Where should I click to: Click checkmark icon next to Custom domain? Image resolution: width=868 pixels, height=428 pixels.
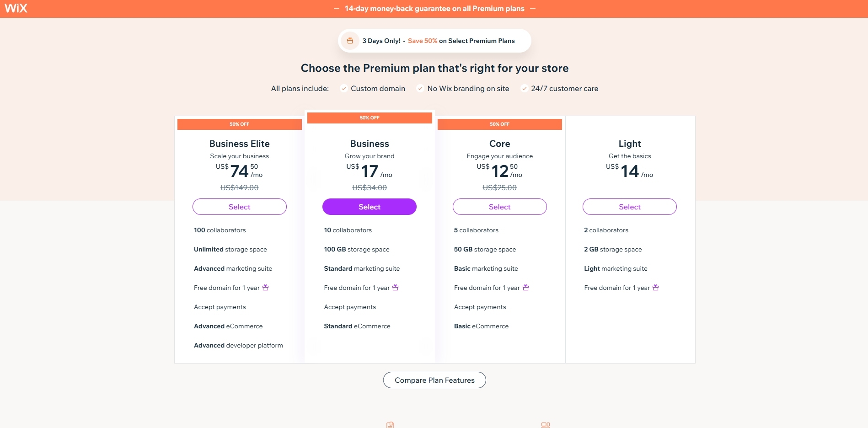(x=344, y=89)
